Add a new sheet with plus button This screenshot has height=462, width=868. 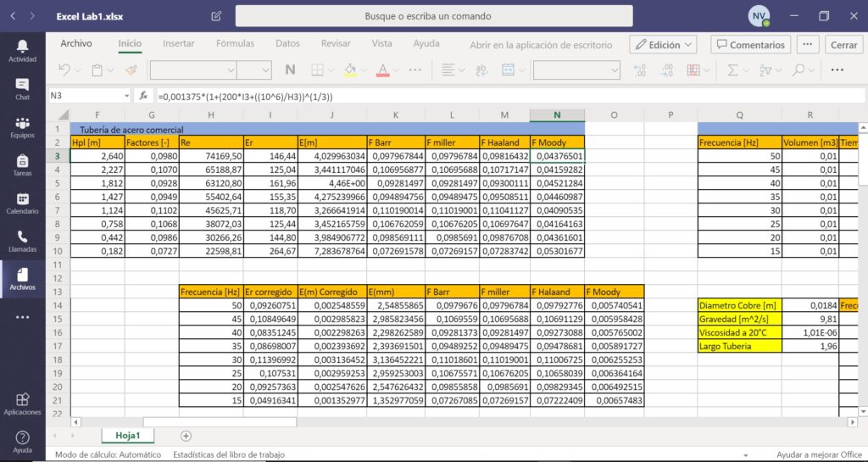point(186,435)
